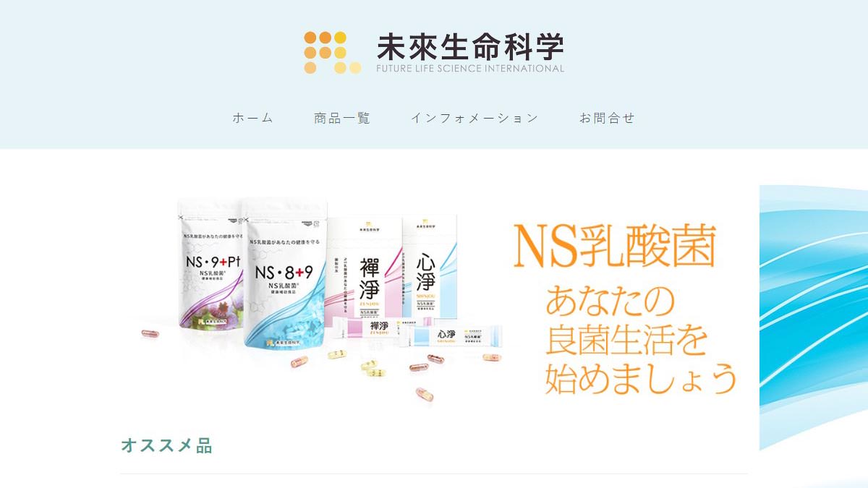Go to インフォメーション page
The height and width of the screenshot is (488, 868).
point(475,118)
